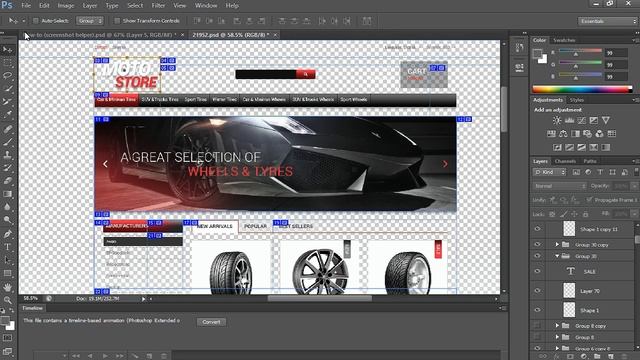The height and width of the screenshot is (360, 640).
Task: Select the Zoom tool in the toolbox
Action: (7, 300)
